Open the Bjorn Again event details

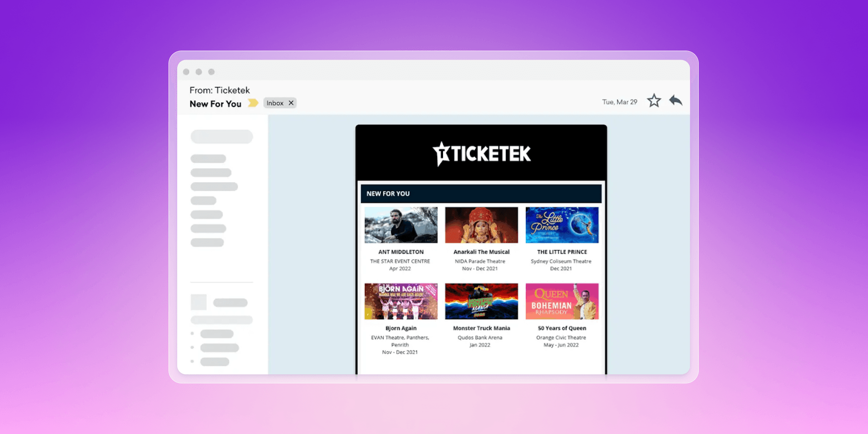tap(401, 301)
